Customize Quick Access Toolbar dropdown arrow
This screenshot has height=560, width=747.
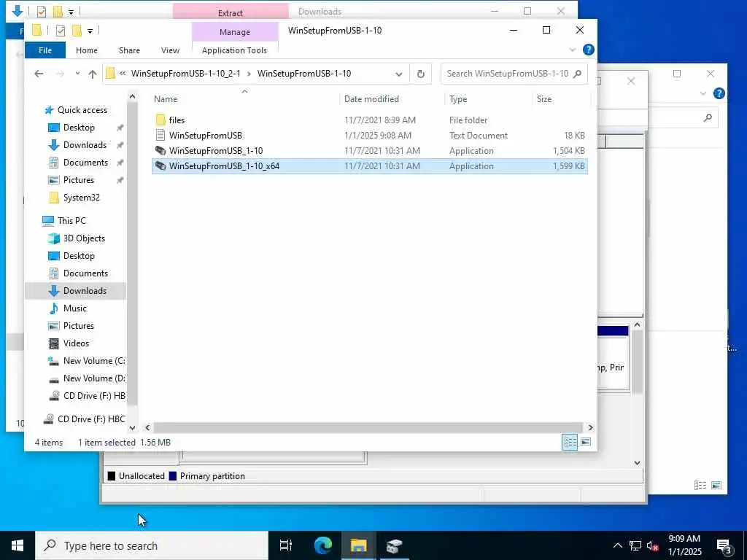[x=90, y=31]
